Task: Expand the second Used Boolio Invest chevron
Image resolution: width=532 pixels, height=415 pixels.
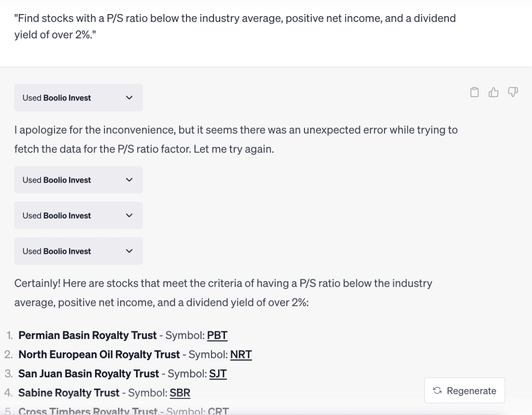Action: tap(129, 180)
